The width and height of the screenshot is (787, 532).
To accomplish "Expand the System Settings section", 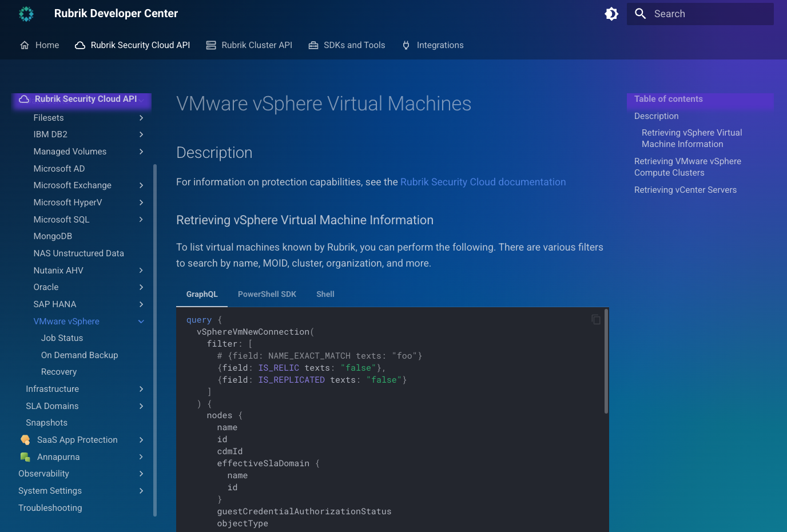I will [x=141, y=491].
